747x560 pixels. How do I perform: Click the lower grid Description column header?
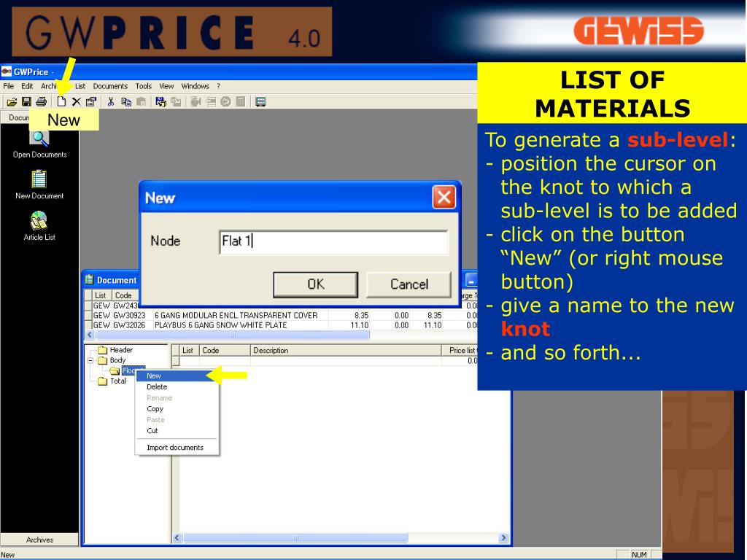coord(346,351)
